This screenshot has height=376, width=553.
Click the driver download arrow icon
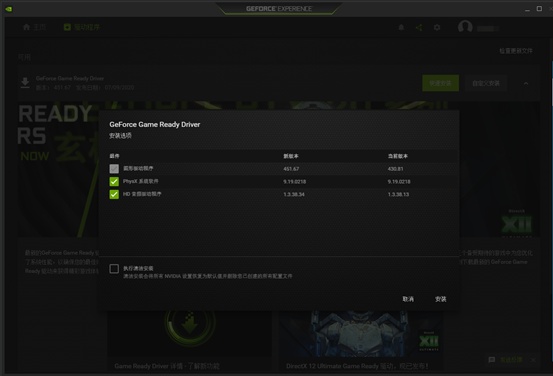25,83
